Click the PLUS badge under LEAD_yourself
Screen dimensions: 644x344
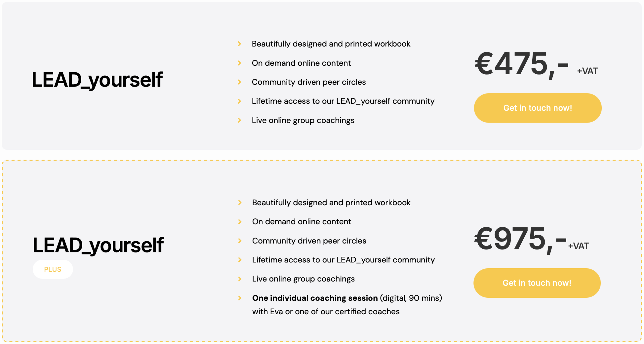[x=53, y=269]
